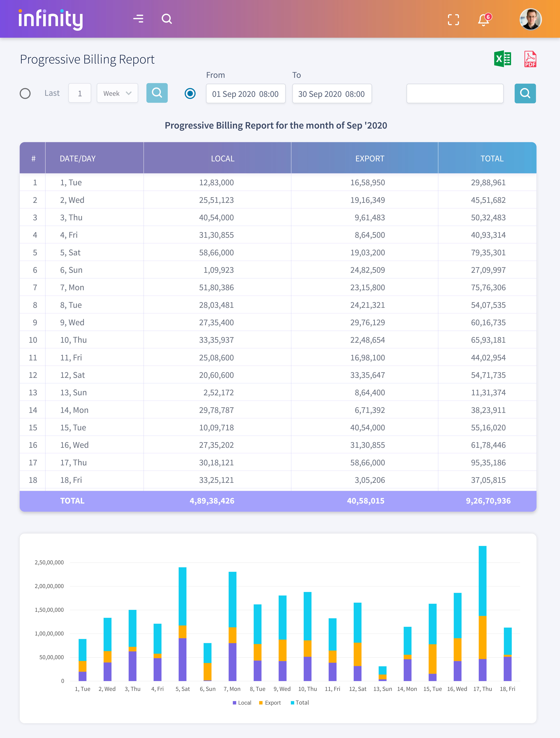This screenshot has height=738, width=560.
Task: Open the user profile avatar
Action: pos(530,19)
